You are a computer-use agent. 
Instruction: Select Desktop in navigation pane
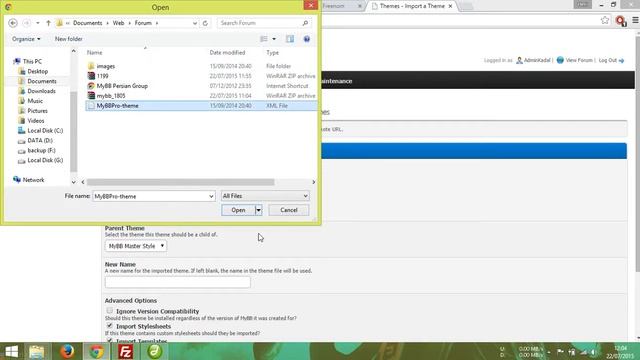pos(38,71)
